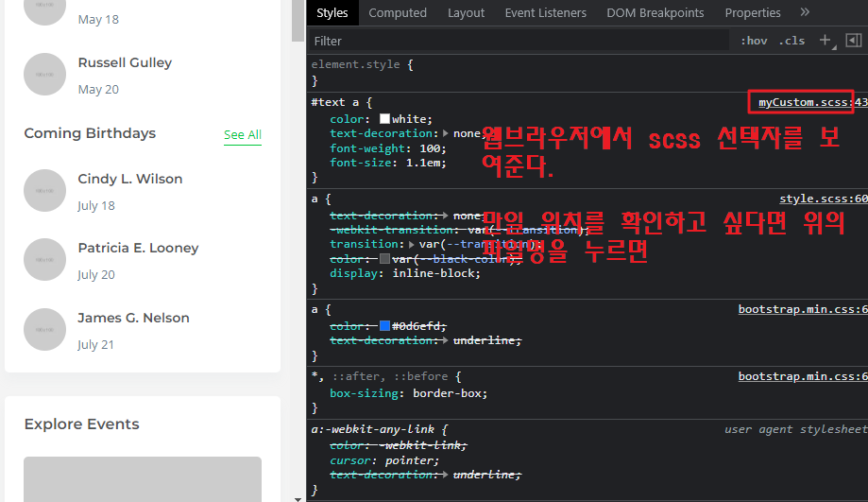Click the #0d6efd blue color swatch

pos(384,326)
